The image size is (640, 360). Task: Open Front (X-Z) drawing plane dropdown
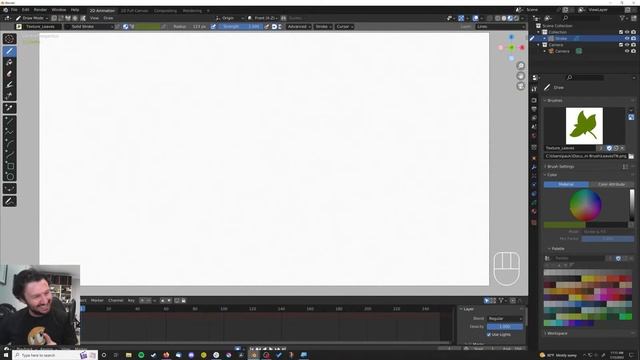pos(263,18)
